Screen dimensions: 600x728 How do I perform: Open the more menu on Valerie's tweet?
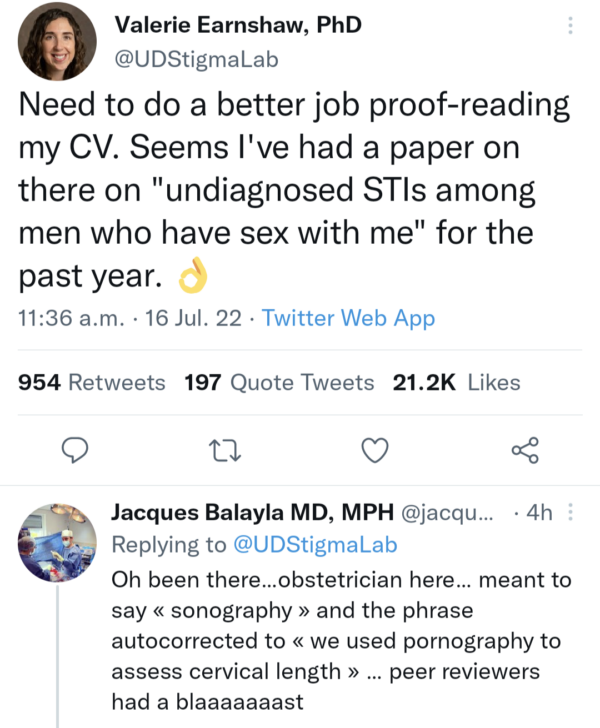pos(571,24)
